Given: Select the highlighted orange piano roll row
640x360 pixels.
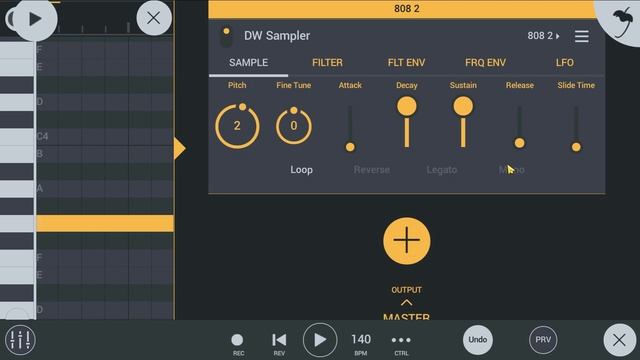Looking at the screenshot, I should pos(105,224).
